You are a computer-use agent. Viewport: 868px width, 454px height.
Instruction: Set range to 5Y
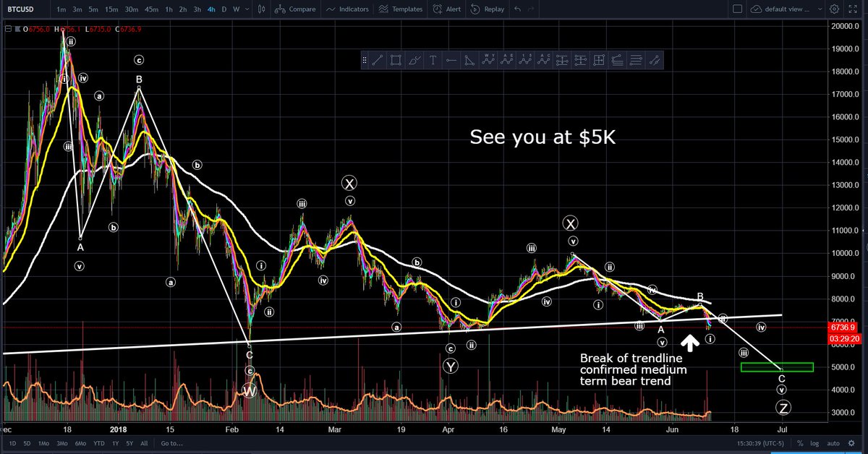click(x=129, y=443)
